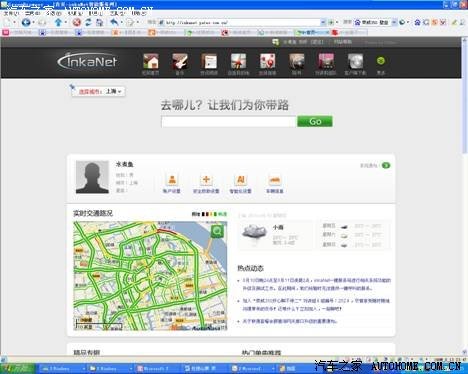Viewport: 468px width, 374px height.
Task: Click the first hot news link under 热点动态
Action: [316, 284]
